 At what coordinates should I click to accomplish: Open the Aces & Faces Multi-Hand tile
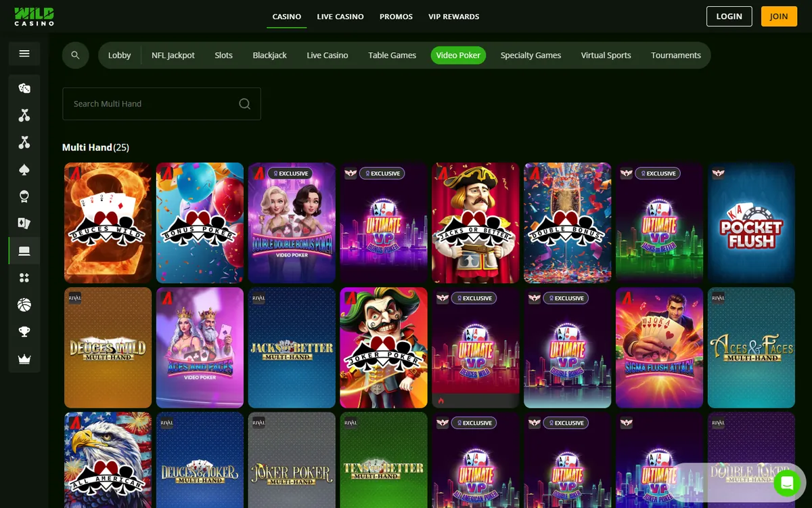[751, 347]
